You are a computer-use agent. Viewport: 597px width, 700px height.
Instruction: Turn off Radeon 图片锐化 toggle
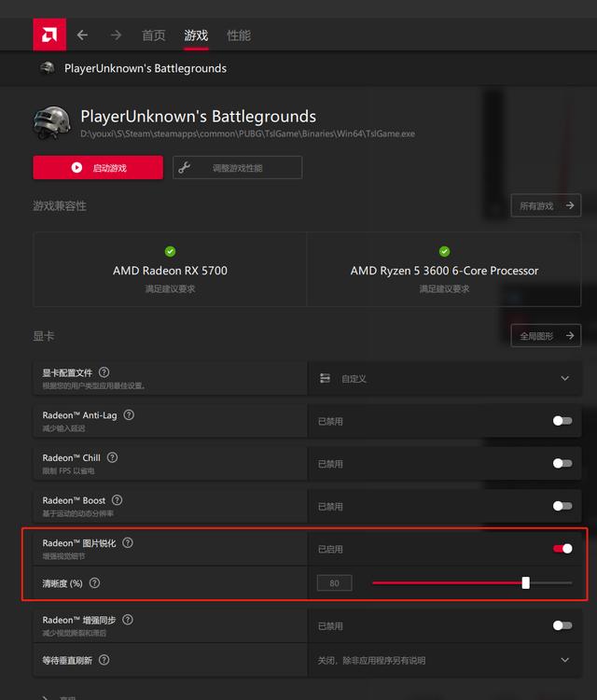562,549
